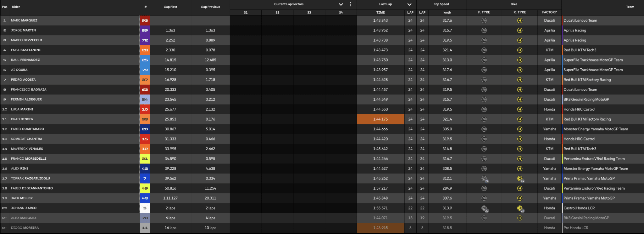Select Fabio Quartararo's rear tyre icon
This screenshot has height=234, width=644.
coord(520,129)
